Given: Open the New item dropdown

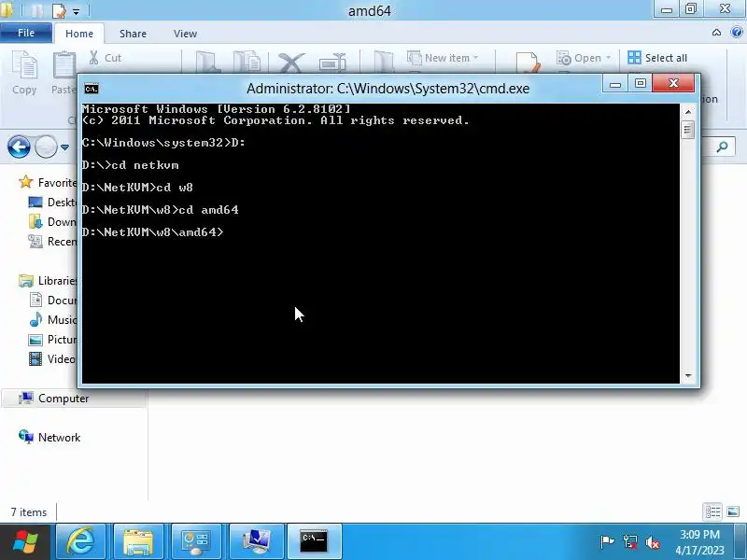Looking at the screenshot, I should click(x=443, y=58).
